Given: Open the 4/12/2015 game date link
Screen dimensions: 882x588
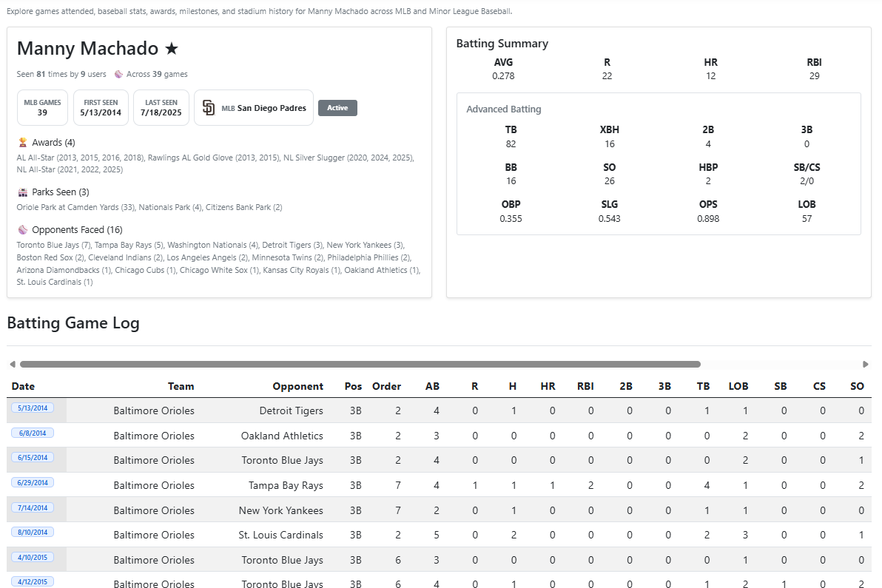Looking at the screenshot, I should [x=33, y=582].
